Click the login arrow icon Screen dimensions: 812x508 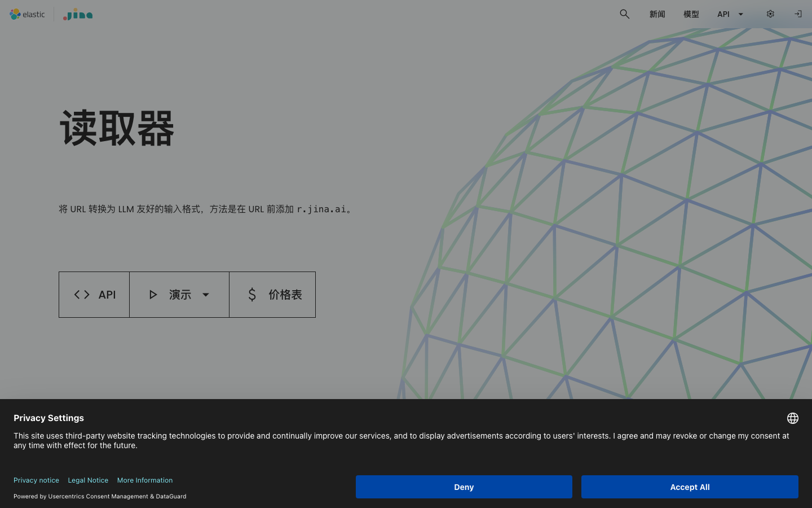click(798, 14)
